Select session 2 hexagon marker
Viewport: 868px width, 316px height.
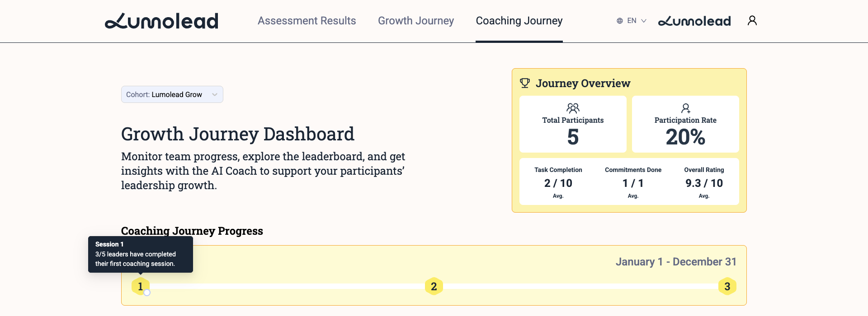pyautogui.click(x=434, y=286)
